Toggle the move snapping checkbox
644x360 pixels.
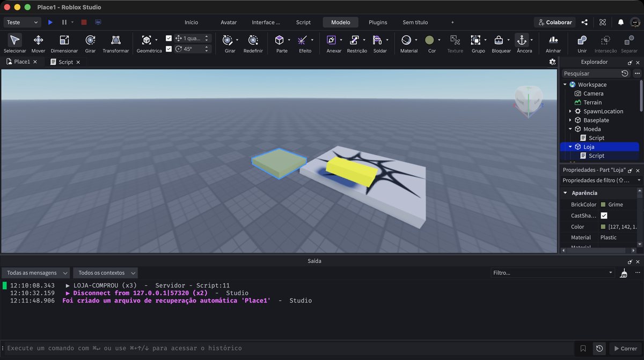(x=169, y=38)
